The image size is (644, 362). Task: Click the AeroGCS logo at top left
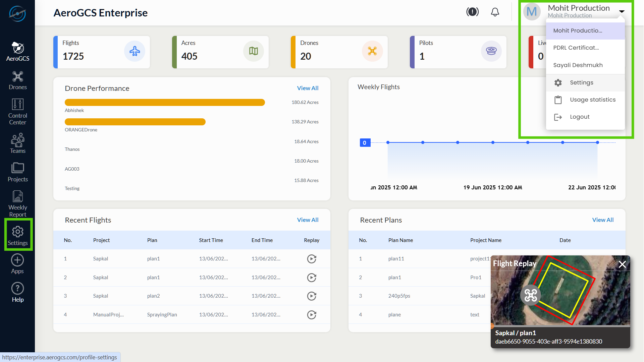coord(17,13)
